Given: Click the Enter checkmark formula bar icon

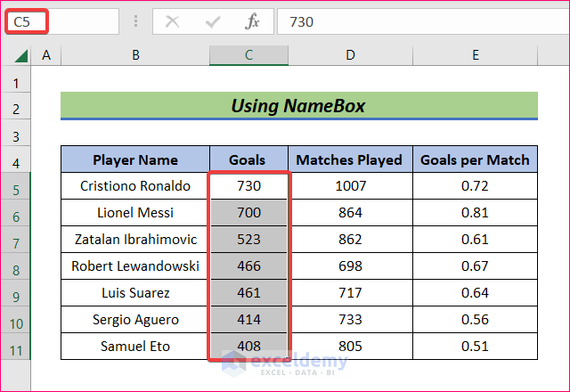Looking at the screenshot, I should [x=212, y=21].
